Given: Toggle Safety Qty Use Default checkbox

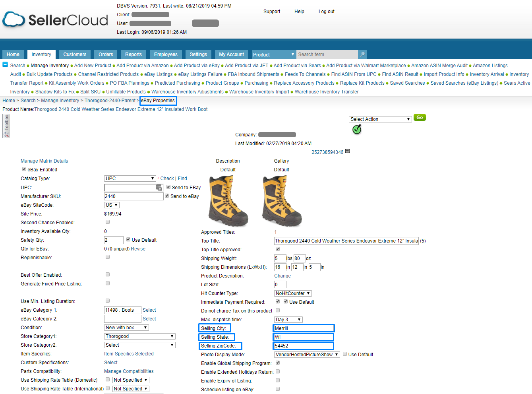Looking at the screenshot, I should pyautogui.click(x=128, y=239).
